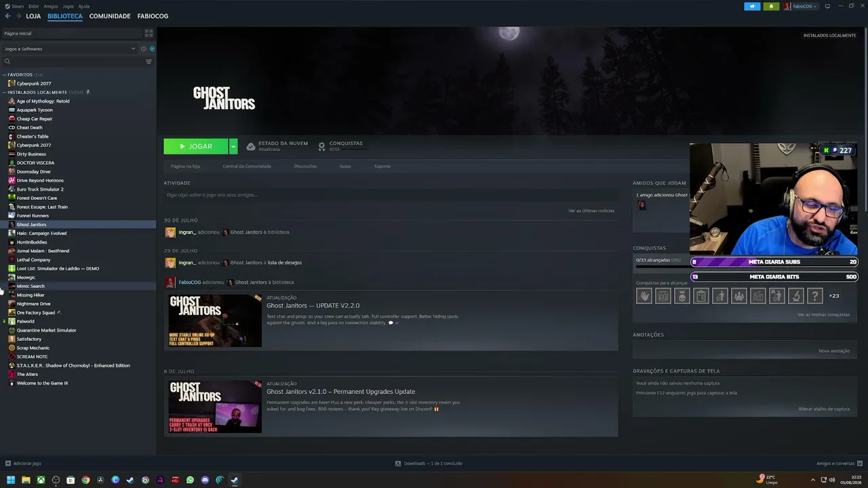Image resolution: width=868 pixels, height=488 pixels.
Task: Toggle the ready-to-play filter icon
Action: pos(152,49)
